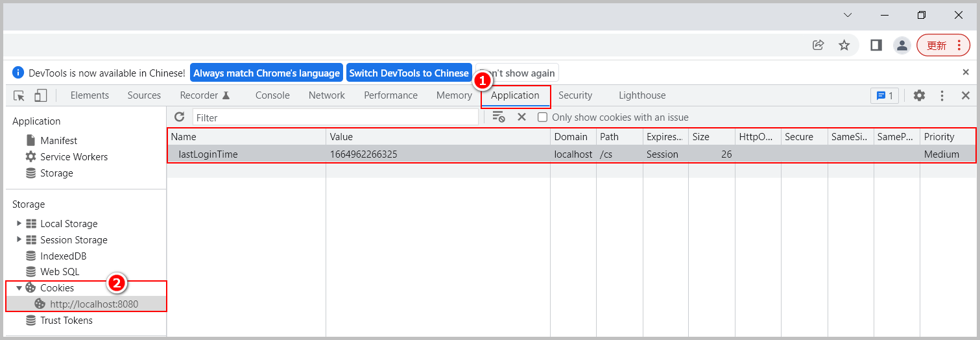Screen dimensions: 980x340
Task: Click the Manifest file icon
Action: (x=30, y=140)
